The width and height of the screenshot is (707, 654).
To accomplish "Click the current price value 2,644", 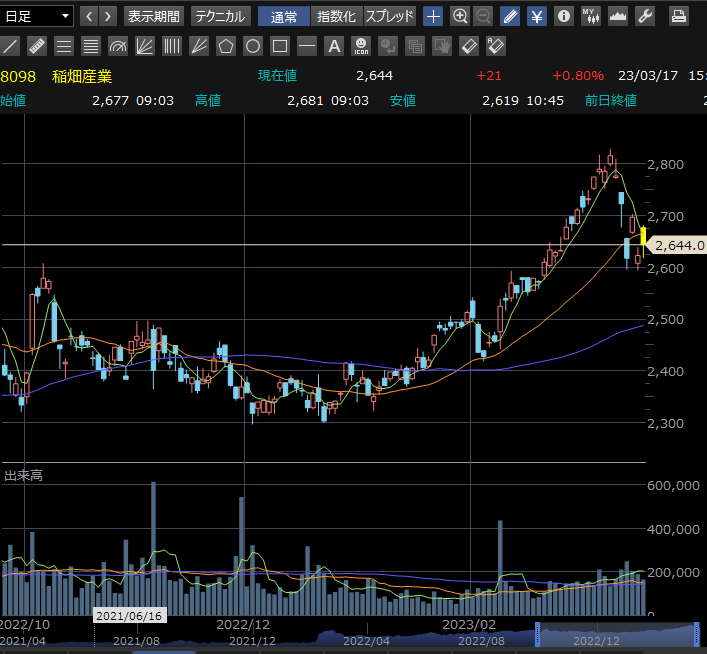I will coord(374,75).
